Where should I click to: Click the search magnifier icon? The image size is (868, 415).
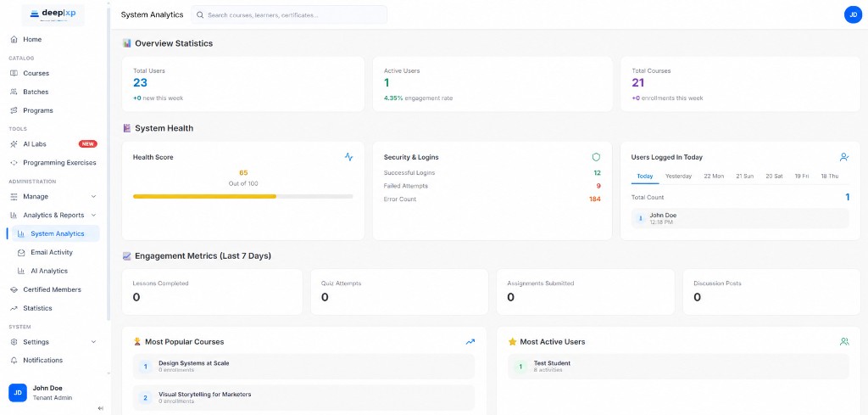(200, 15)
